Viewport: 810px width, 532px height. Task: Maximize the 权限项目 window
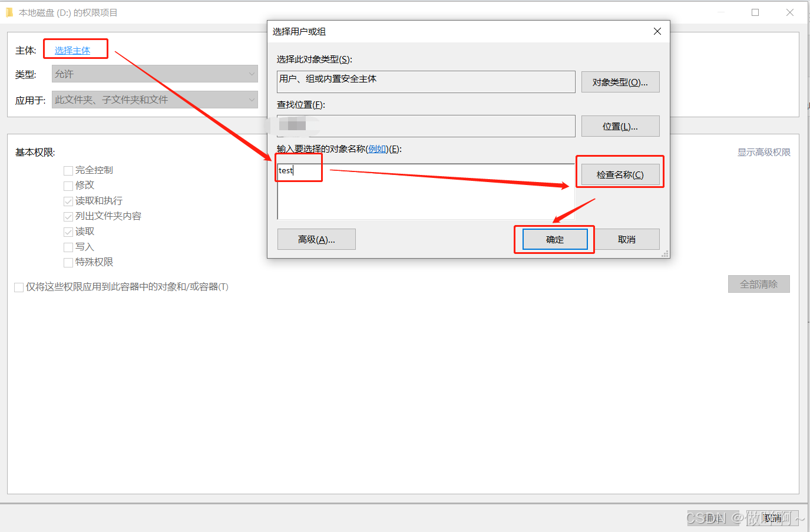click(x=755, y=12)
